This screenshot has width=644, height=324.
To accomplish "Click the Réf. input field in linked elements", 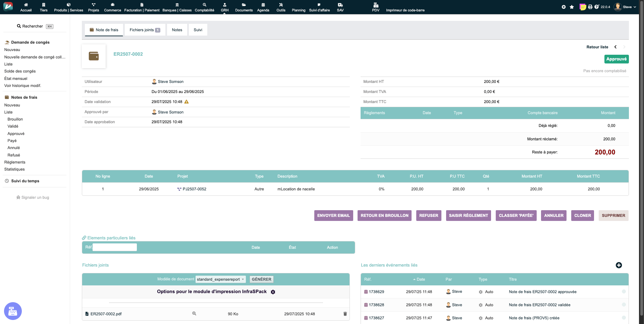I will click(x=115, y=247).
